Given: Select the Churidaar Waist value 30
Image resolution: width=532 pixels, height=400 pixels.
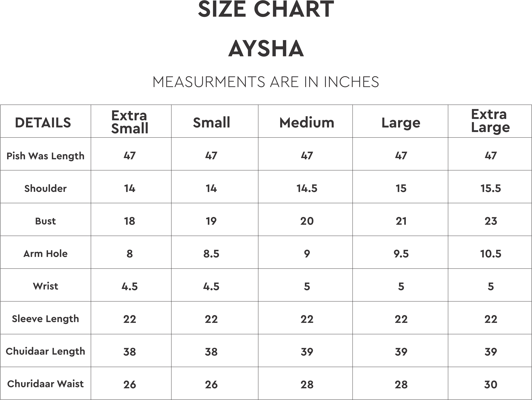Looking at the screenshot, I should click(491, 384).
